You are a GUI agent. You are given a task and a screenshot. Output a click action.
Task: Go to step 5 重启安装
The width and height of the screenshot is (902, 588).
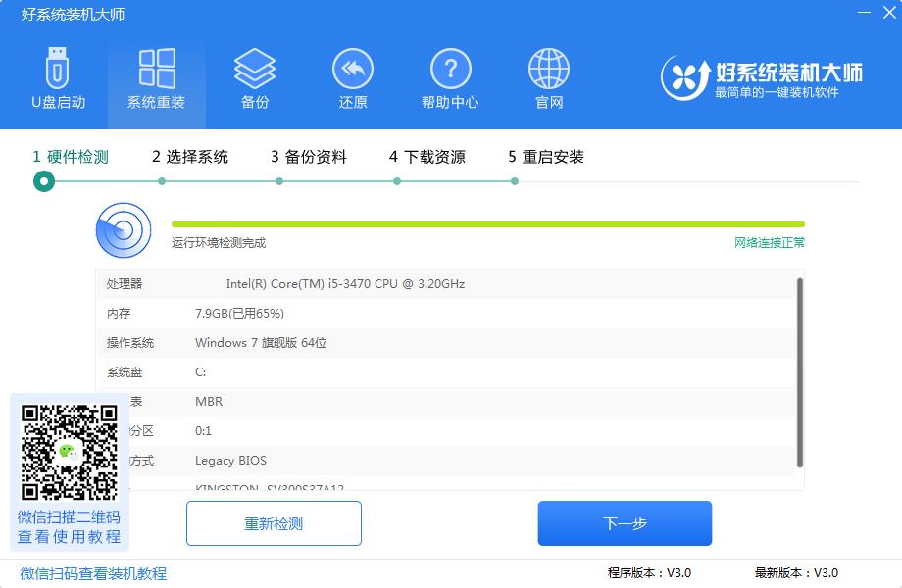(546, 157)
